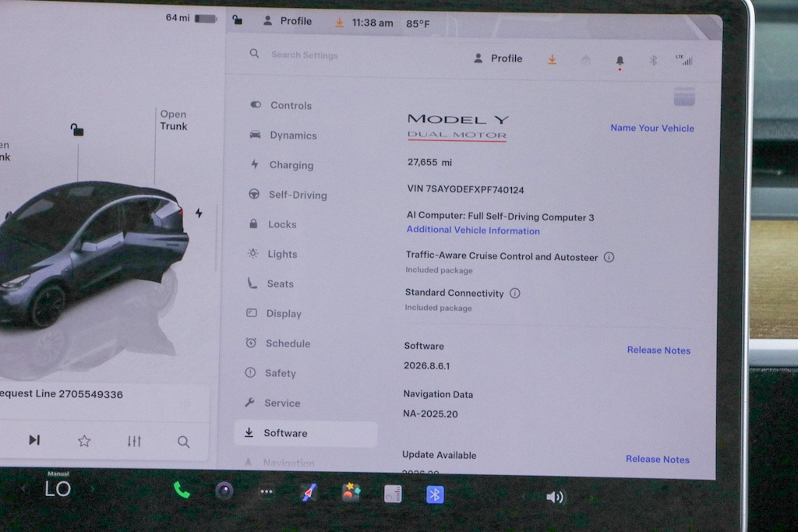Tap the Model Y Dual Motor badge
798x532 pixels.
[457, 127]
